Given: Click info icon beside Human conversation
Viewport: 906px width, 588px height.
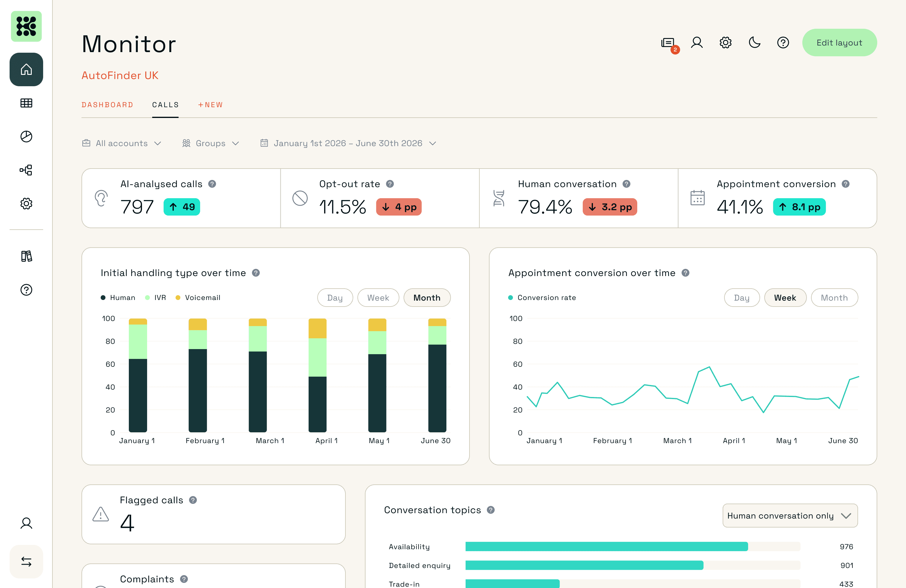Looking at the screenshot, I should tap(626, 184).
